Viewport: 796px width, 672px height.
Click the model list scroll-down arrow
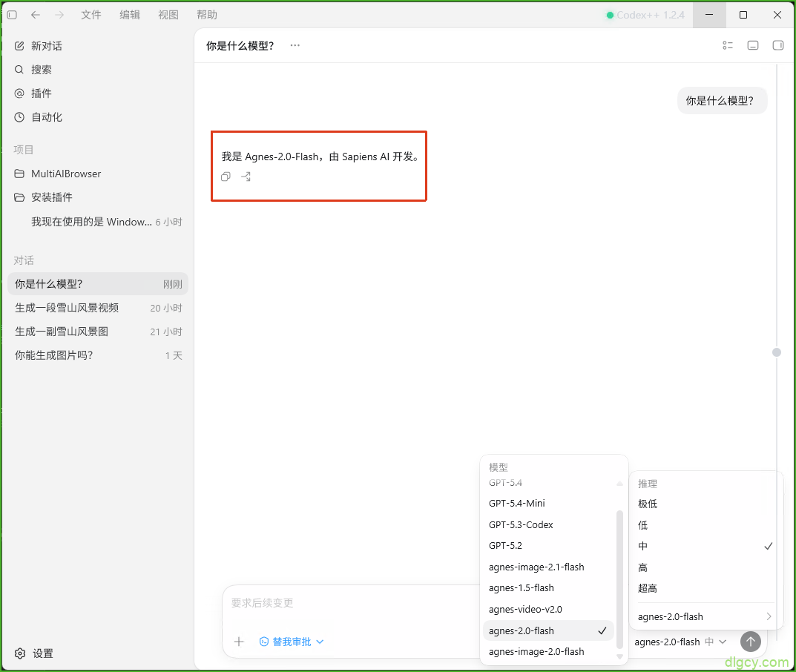619,656
